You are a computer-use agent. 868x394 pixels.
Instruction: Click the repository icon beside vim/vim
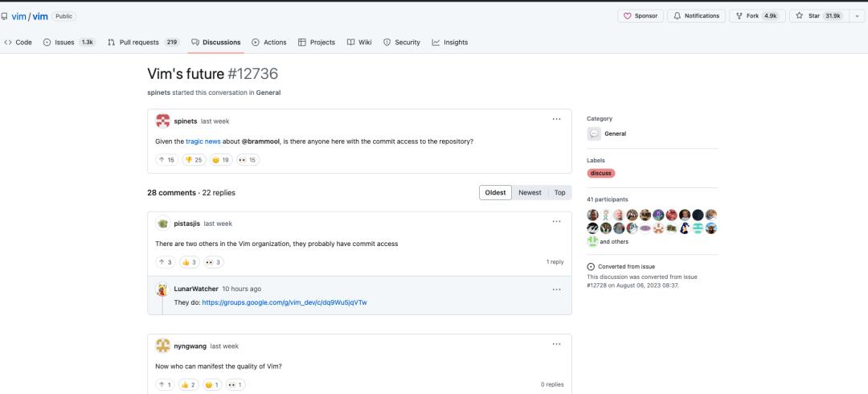tap(5, 16)
